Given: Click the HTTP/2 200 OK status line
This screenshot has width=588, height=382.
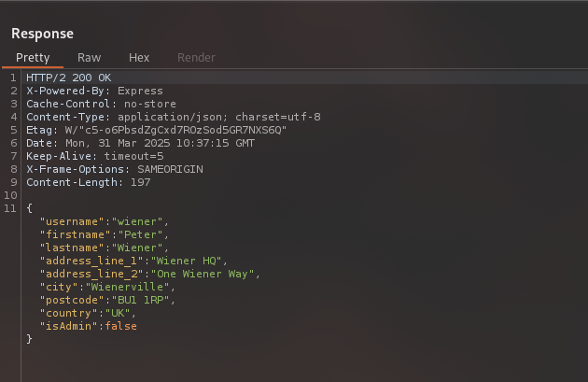Looking at the screenshot, I should [70, 78].
